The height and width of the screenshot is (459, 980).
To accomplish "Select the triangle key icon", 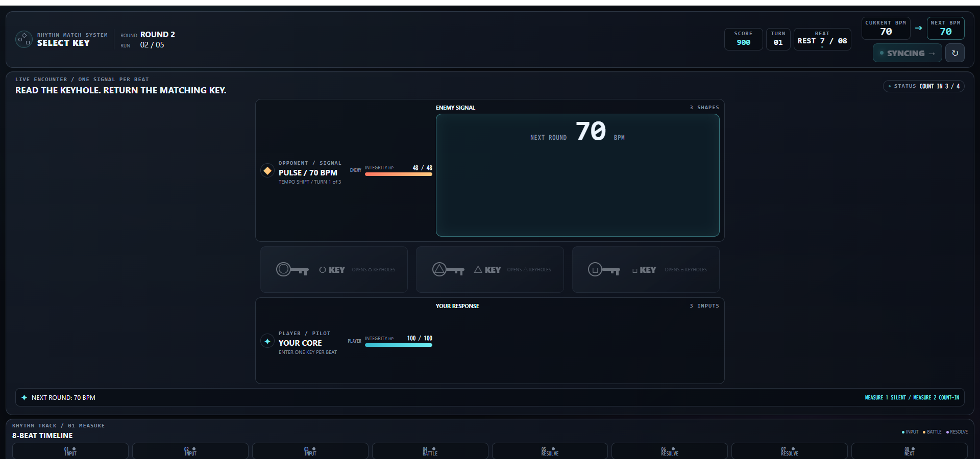I will [x=448, y=269].
